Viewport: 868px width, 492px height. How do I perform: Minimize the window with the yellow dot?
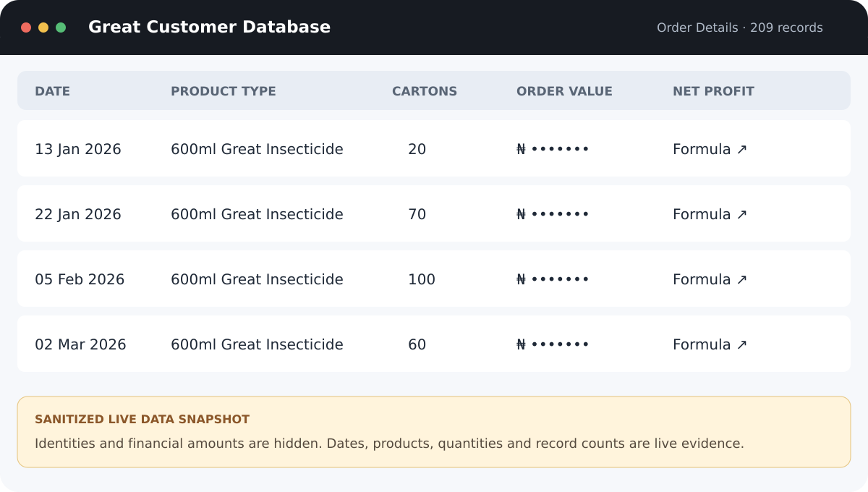click(x=43, y=27)
